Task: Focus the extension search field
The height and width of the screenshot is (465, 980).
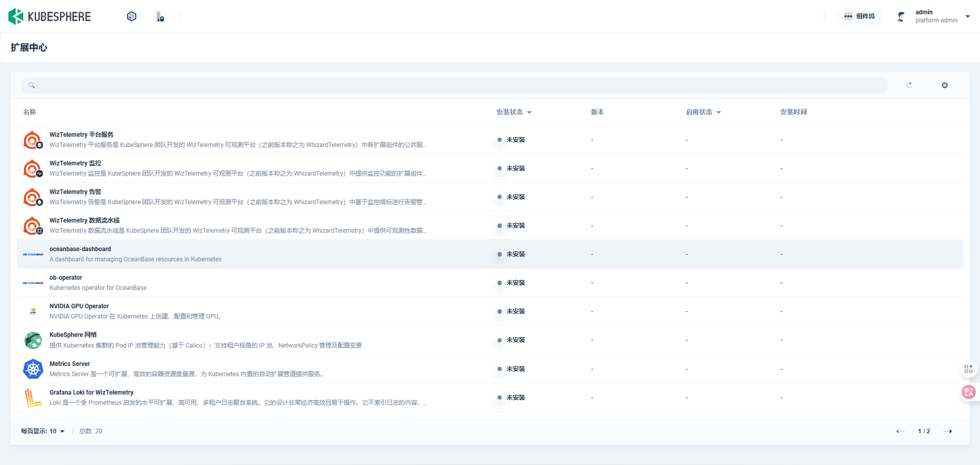Action: click(454, 85)
